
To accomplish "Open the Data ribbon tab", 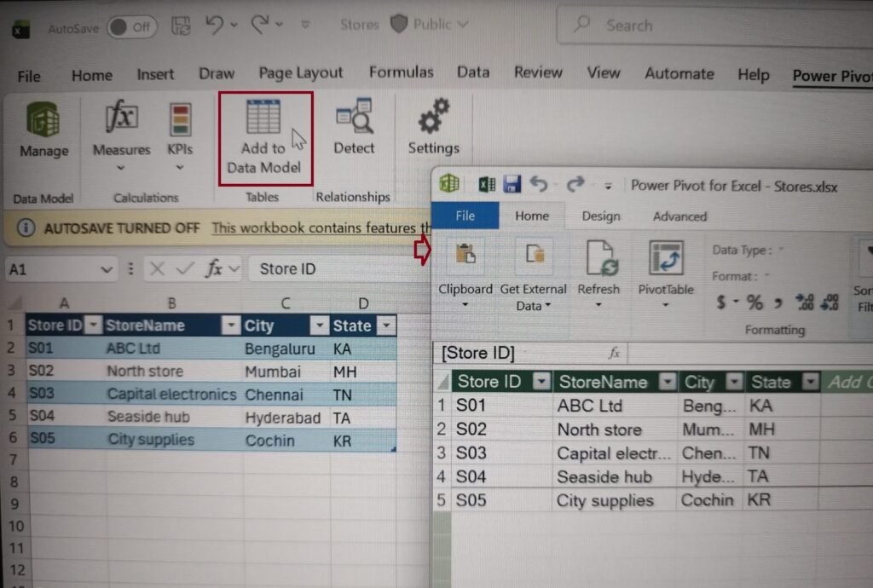I will pos(473,72).
